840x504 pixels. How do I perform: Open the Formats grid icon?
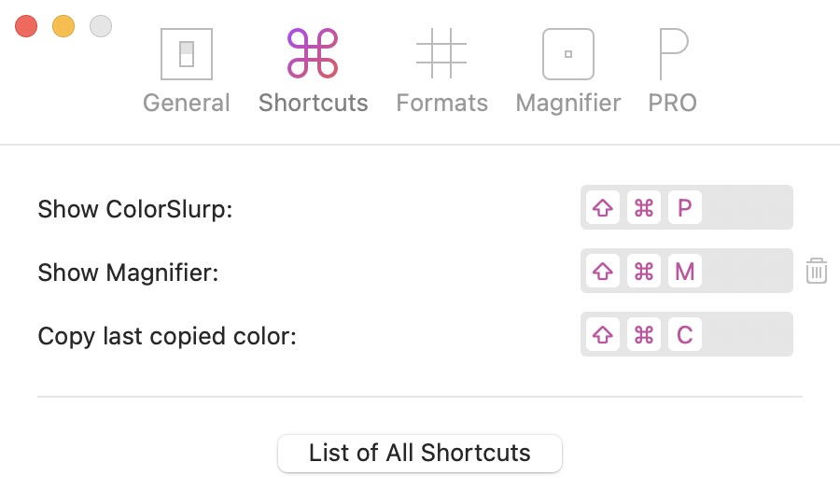(x=441, y=54)
